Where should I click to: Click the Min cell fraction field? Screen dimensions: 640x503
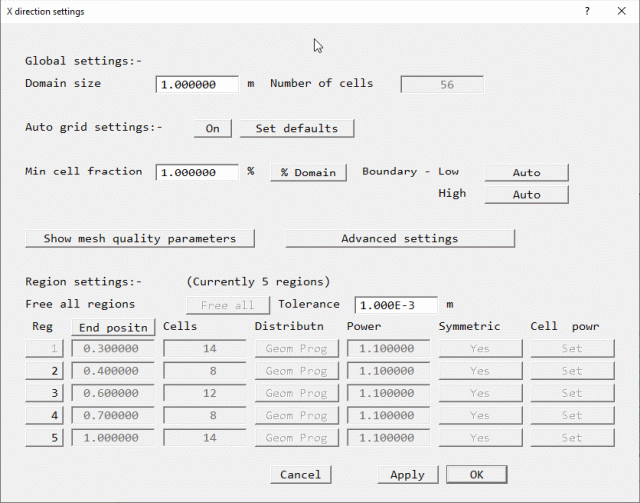(x=197, y=172)
